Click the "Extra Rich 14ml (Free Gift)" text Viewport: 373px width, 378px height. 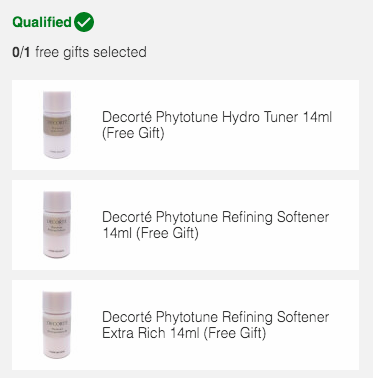pos(184,333)
